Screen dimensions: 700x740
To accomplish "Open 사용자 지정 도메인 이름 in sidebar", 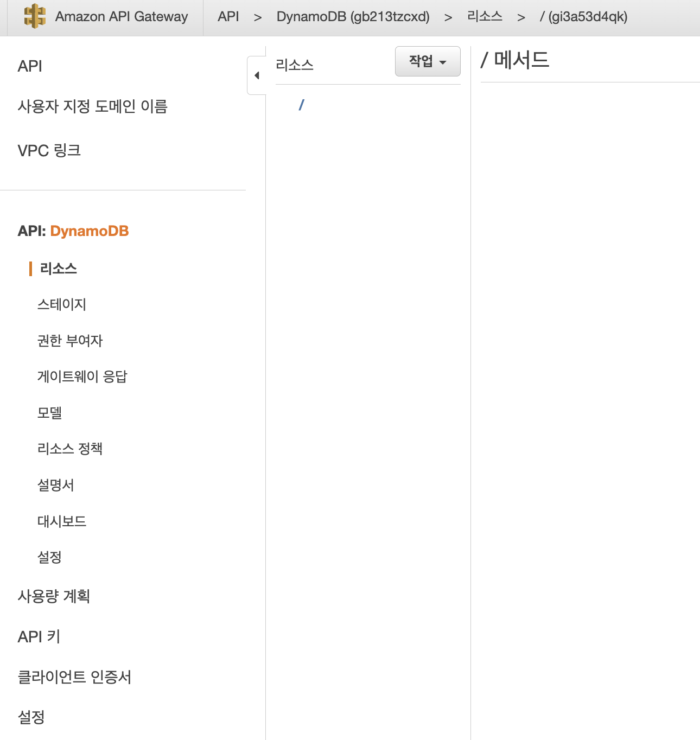I will (93, 106).
